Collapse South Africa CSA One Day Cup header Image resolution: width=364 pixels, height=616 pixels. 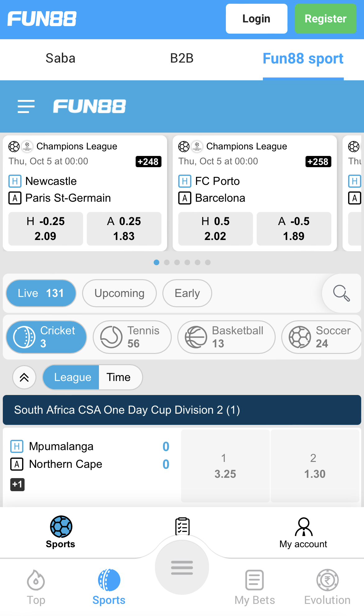coord(182,410)
